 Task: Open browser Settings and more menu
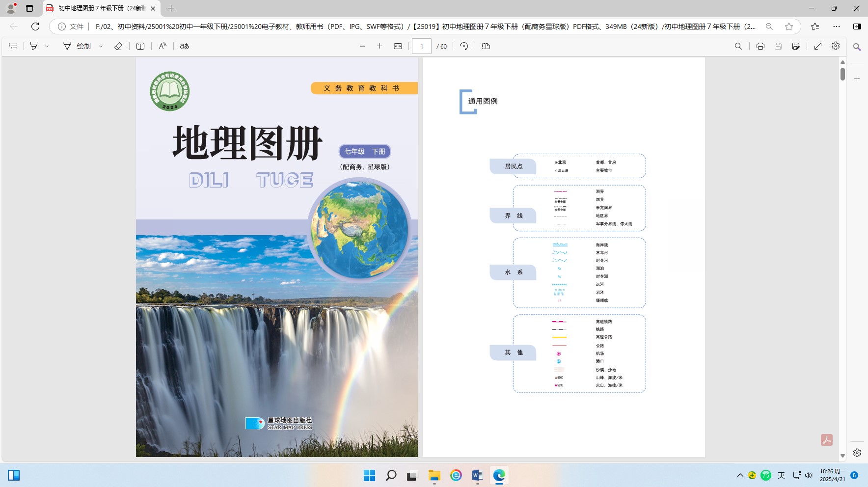(x=837, y=27)
